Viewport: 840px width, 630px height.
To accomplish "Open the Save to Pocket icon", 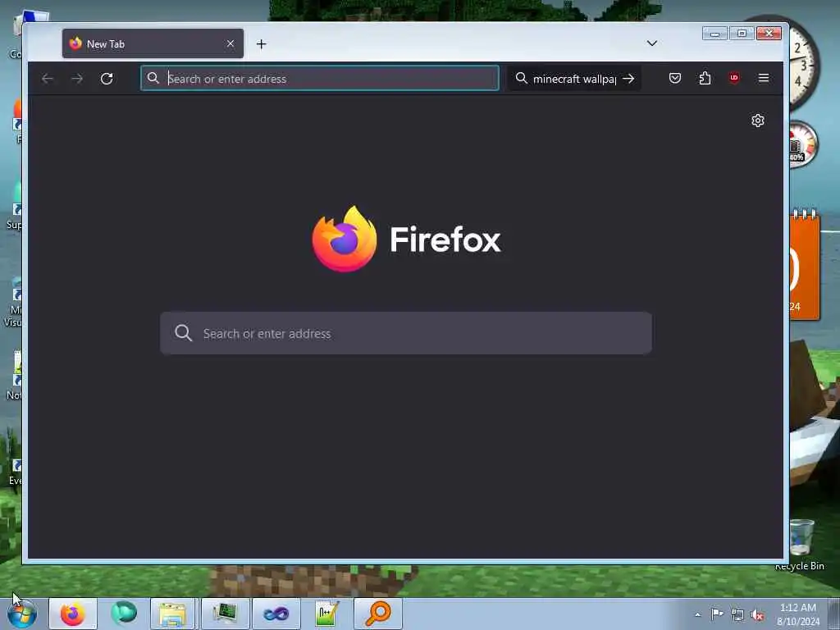I will [675, 78].
